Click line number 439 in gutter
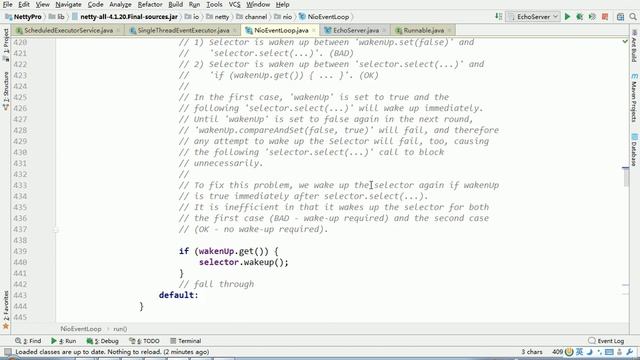This screenshot has height=360, width=640. pos(20,251)
